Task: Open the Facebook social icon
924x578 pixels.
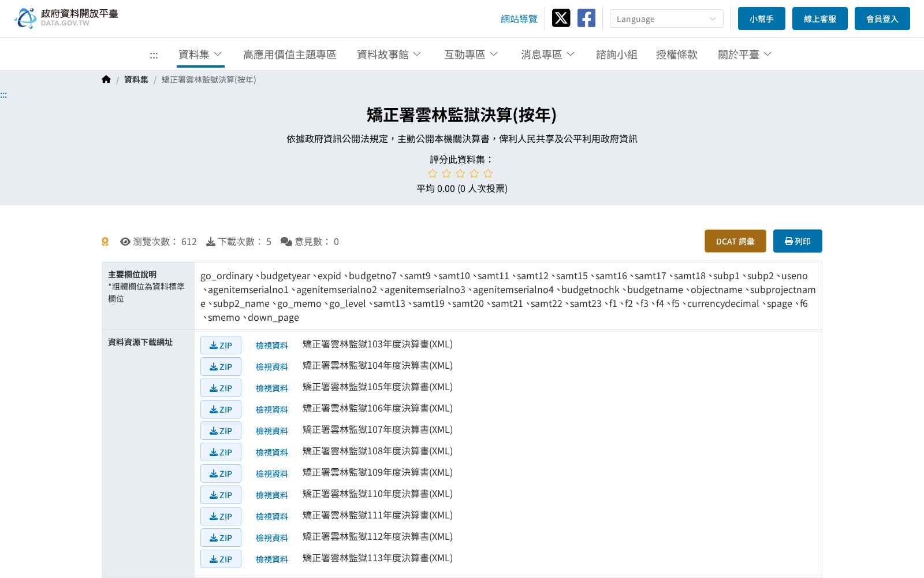Action: (x=586, y=18)
